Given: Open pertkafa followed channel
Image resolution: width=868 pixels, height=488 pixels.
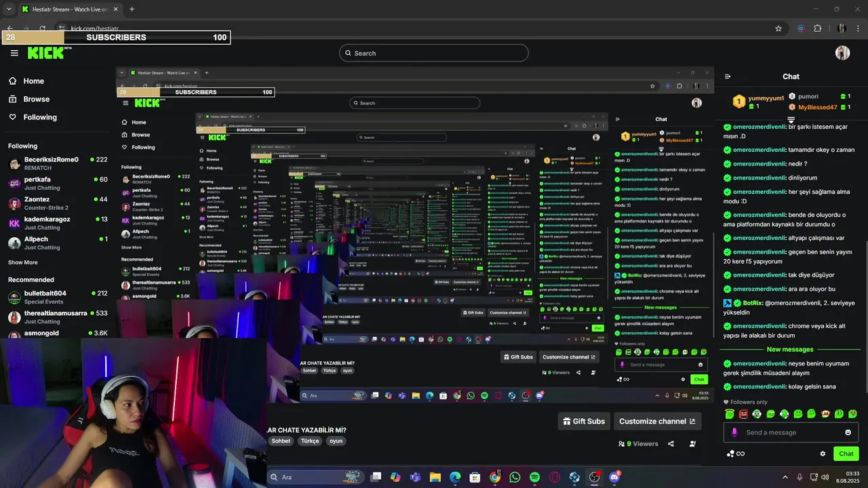Looking at the screenshot, I should 58,183.
